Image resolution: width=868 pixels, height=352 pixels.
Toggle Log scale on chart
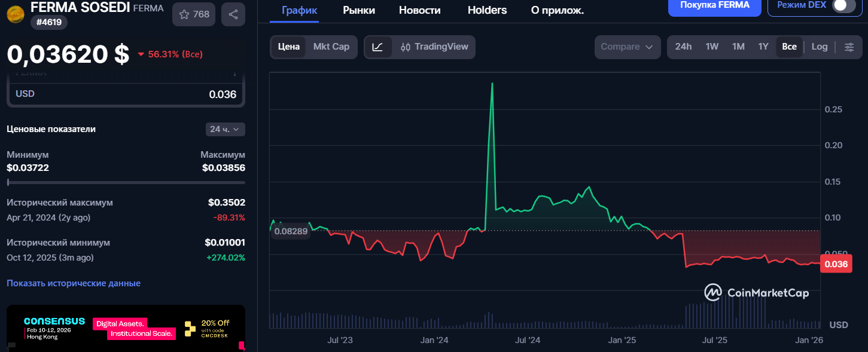820,47
